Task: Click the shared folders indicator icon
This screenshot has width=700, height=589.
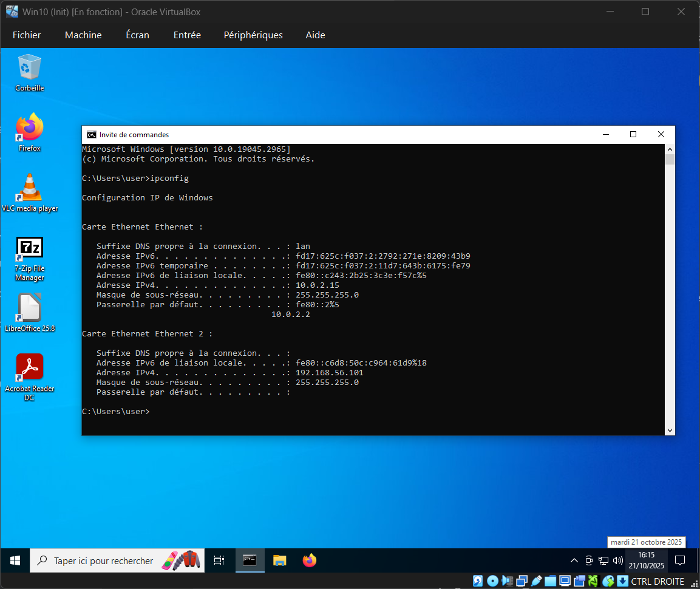Action: [x=550, y=581]
